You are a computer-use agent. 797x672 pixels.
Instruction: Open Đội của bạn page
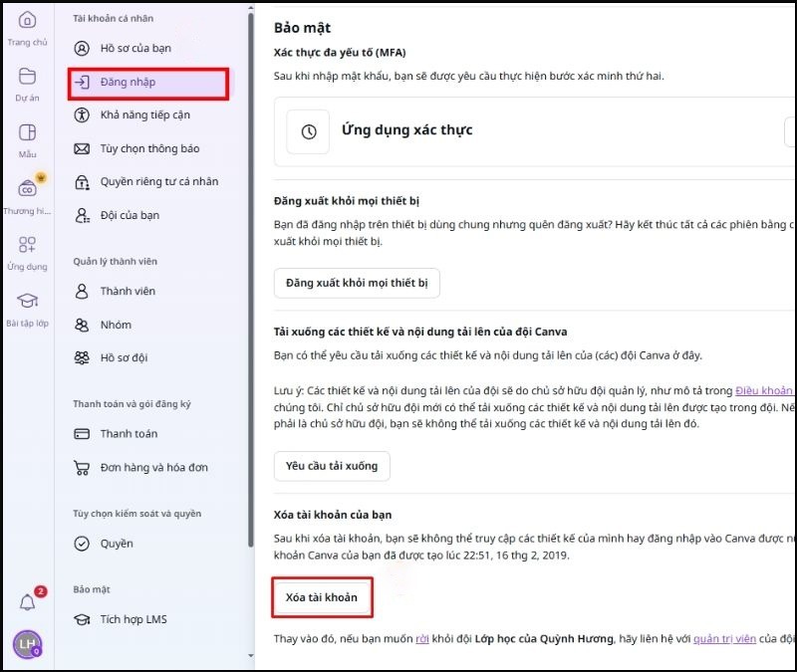[x=130, y=215]
